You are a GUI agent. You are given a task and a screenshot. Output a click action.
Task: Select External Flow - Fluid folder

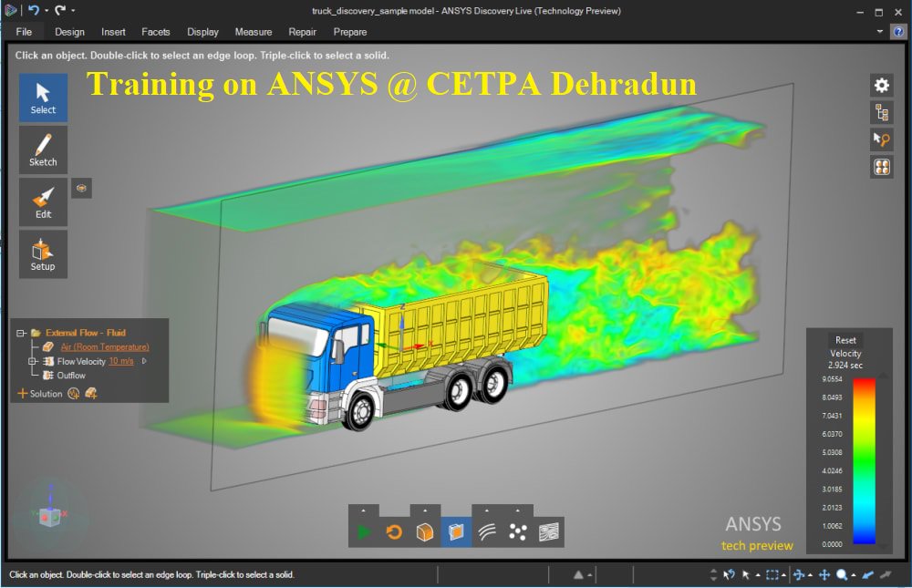[86, 333]
